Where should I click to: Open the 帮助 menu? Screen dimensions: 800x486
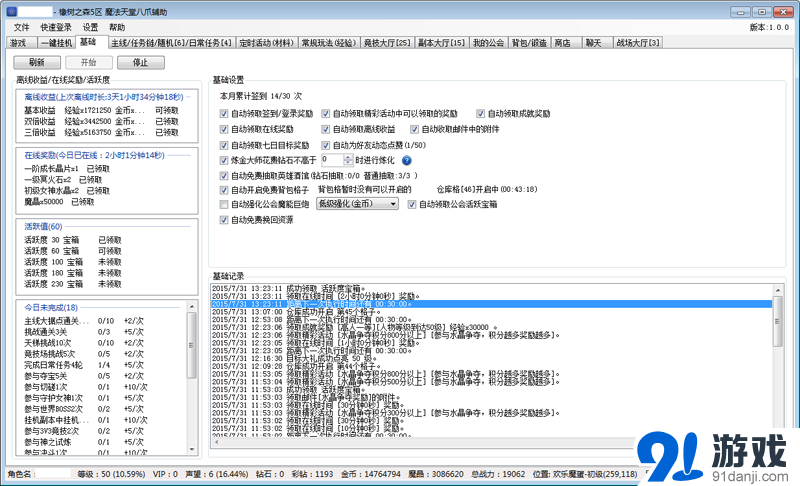(x=117, y=28)
